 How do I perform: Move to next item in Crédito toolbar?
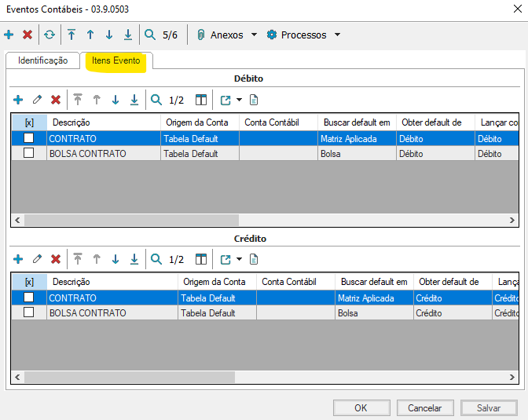tap(115, 259)
